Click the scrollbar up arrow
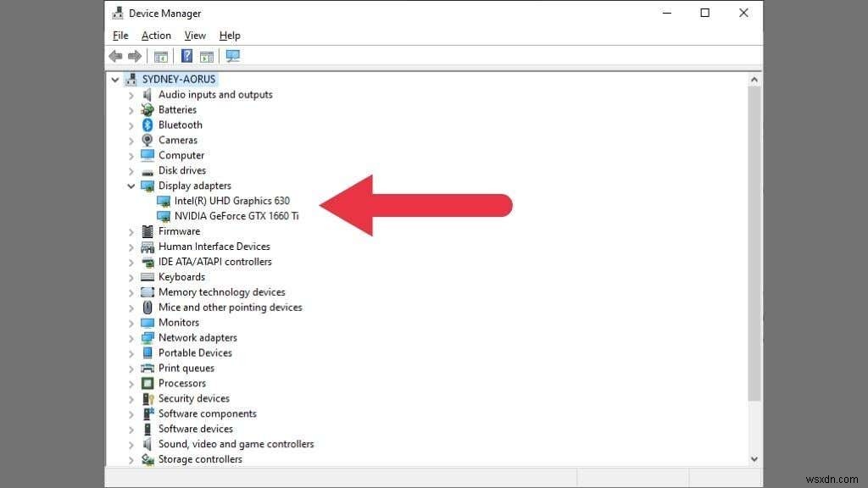Image resolution: width=868 pixels, height=488 pixels. click(754, 80)
